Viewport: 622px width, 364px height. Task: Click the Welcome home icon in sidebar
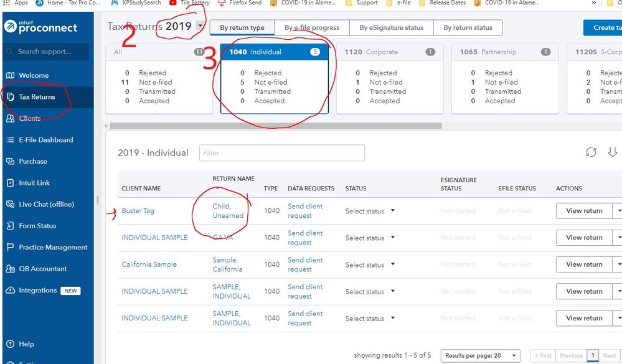click(x=10, y=75)
